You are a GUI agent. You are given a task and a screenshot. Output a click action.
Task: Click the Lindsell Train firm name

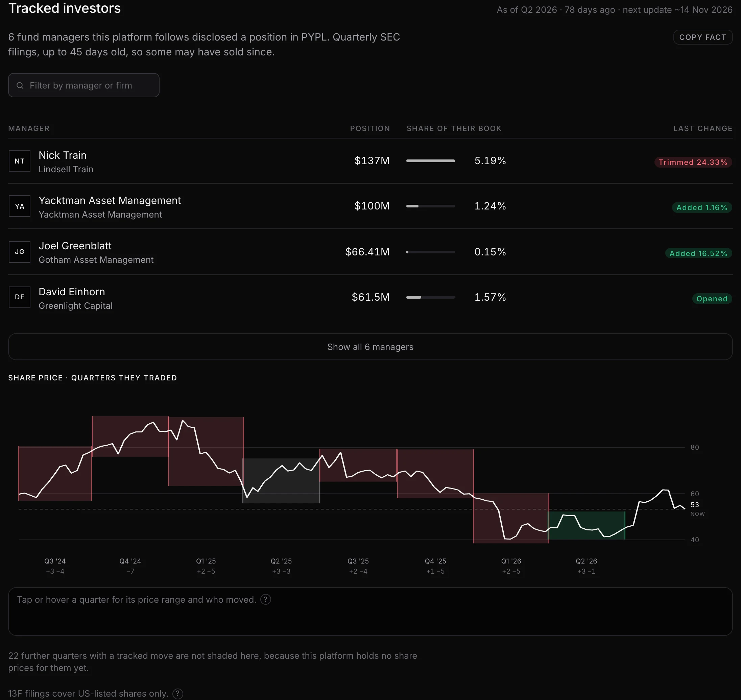66,169
